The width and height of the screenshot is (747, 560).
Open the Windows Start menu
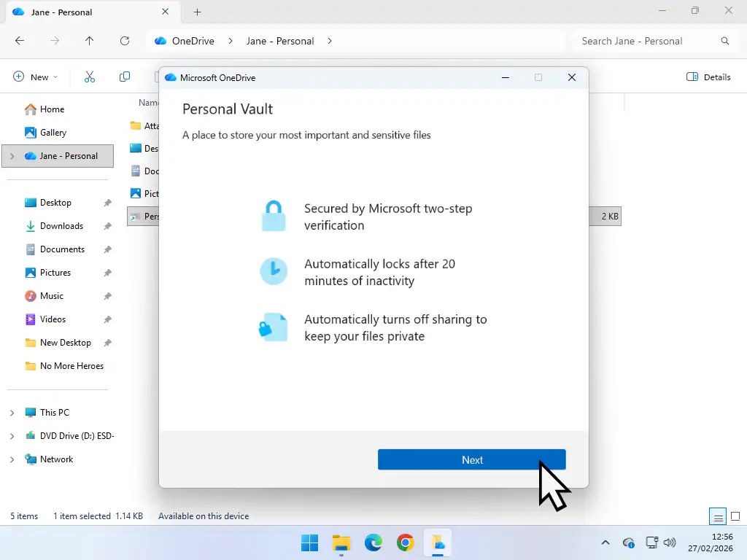pyautogui.click(x=309, y=542)
